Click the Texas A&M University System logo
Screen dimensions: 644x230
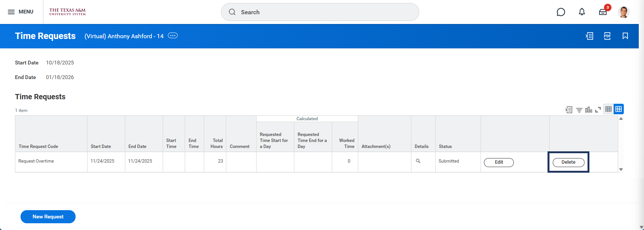pyautogui.click(x=67, y=12)
